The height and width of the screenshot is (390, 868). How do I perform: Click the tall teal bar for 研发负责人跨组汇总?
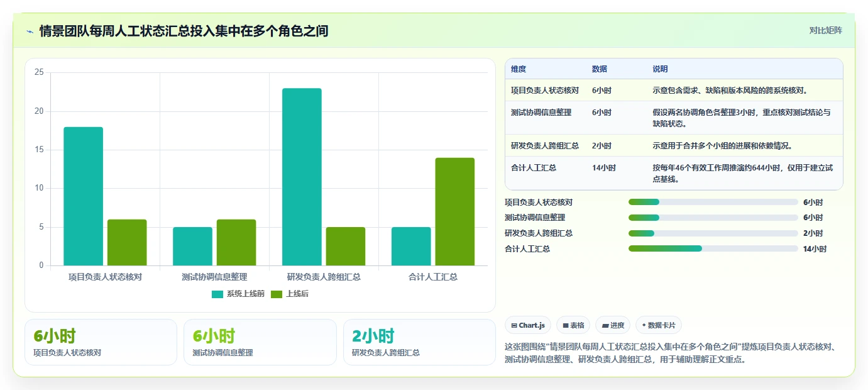(302, 177)
